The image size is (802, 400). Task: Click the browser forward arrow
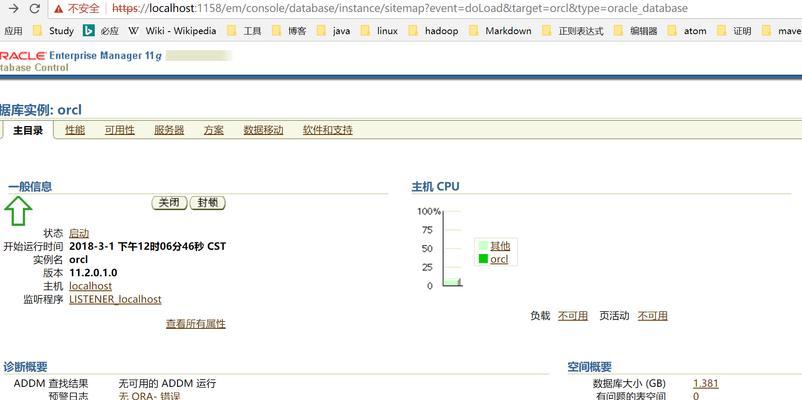14,9
